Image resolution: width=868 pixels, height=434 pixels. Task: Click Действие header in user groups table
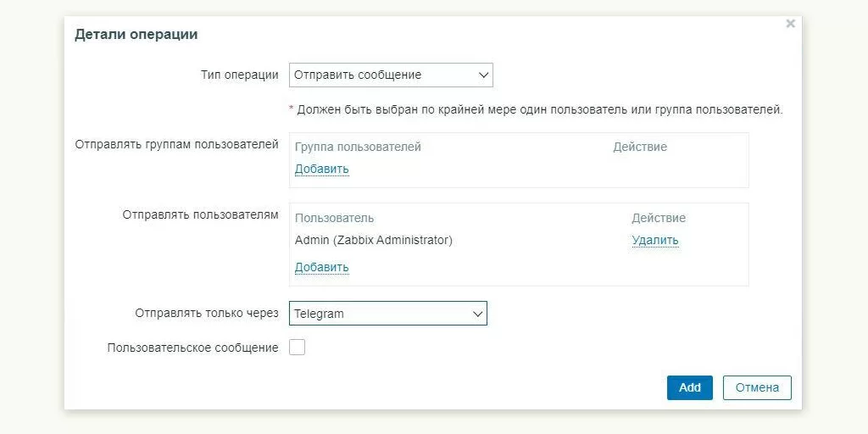pos(640,147)
